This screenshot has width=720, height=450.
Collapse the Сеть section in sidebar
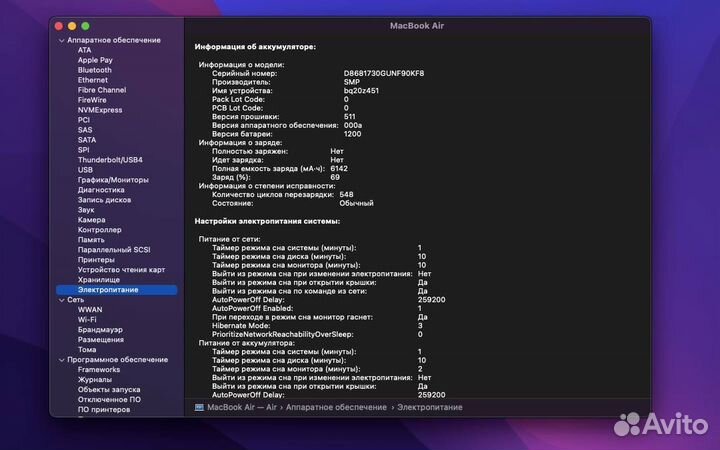[61, 300]
